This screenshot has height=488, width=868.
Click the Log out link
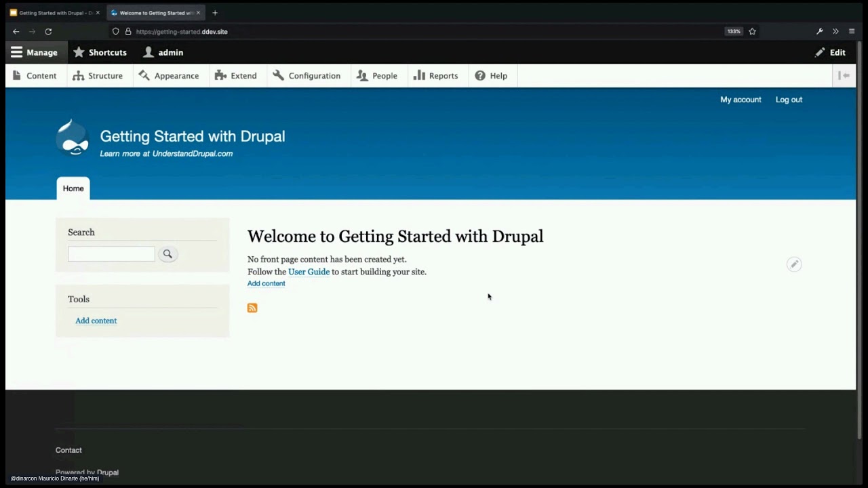click(x=789, y=100)
